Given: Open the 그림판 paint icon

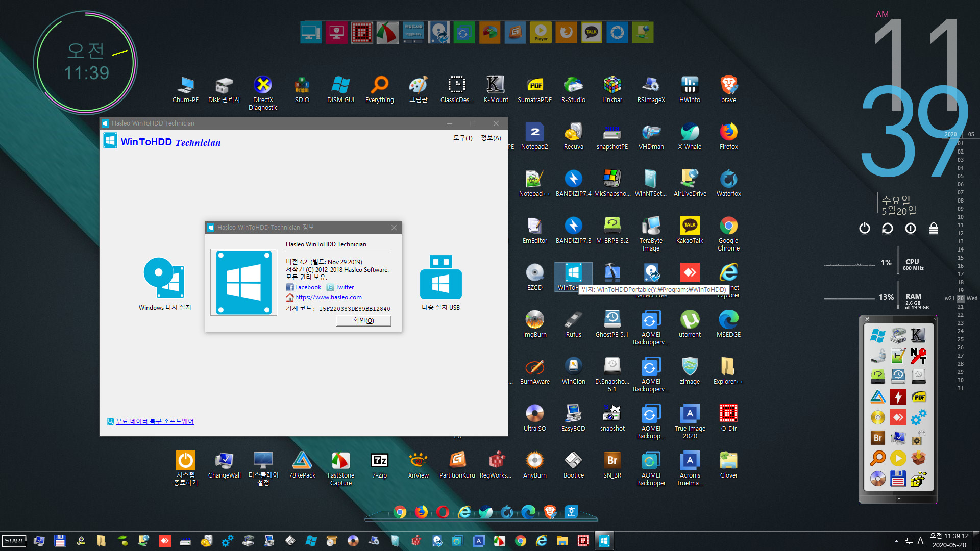Looking at the screenshot, I should [x=419, y=89].
